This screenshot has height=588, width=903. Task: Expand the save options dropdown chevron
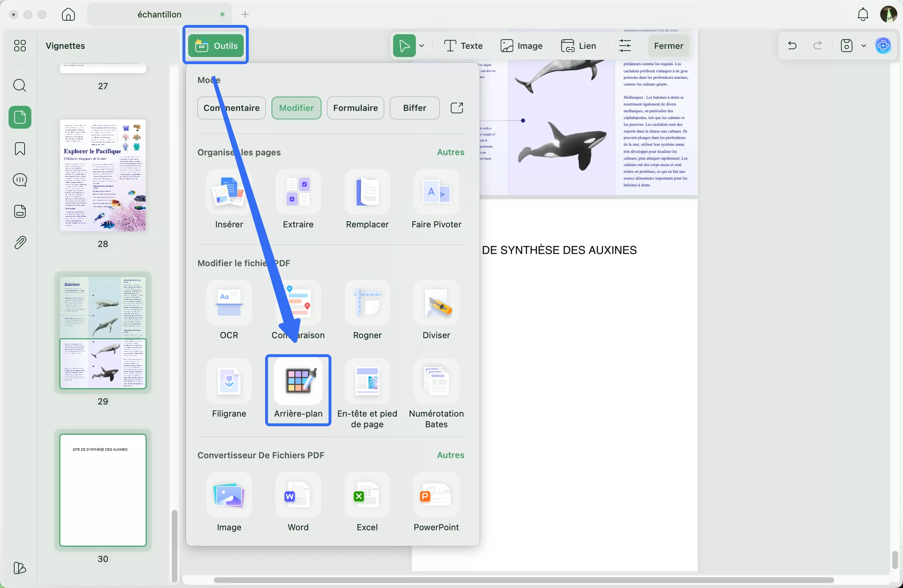pos(863,46)
